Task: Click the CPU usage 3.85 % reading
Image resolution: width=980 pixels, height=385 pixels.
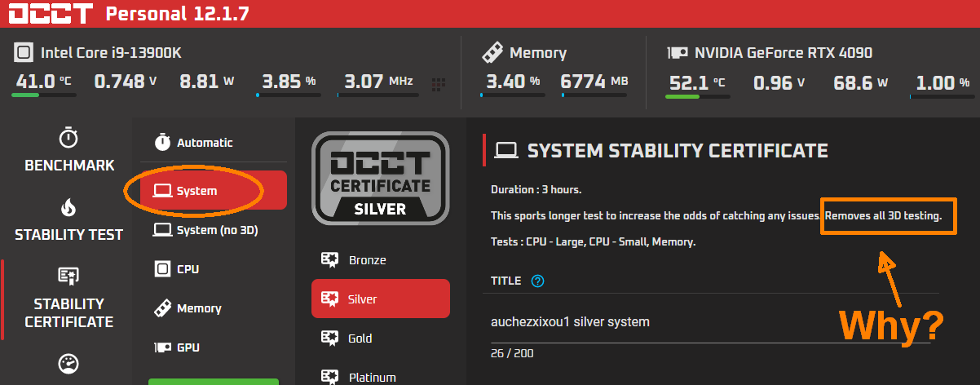Action: [288, 82]
